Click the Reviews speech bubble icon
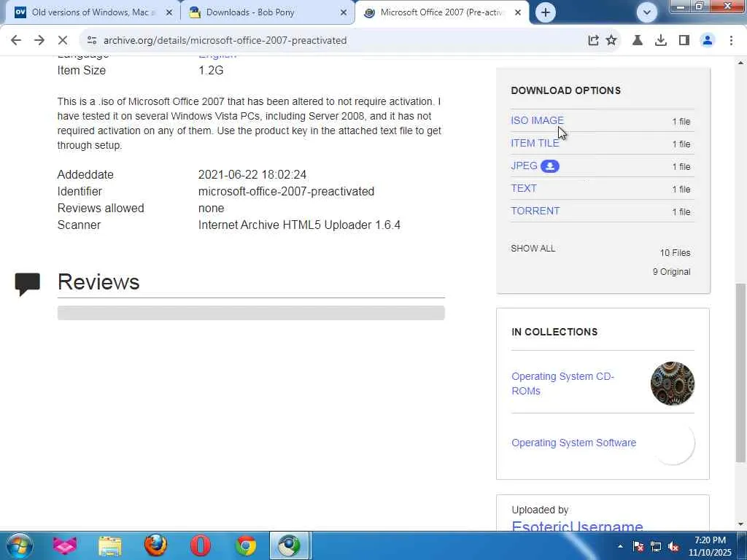Screen dimensions: 747x560 click(x=27, y=284)
